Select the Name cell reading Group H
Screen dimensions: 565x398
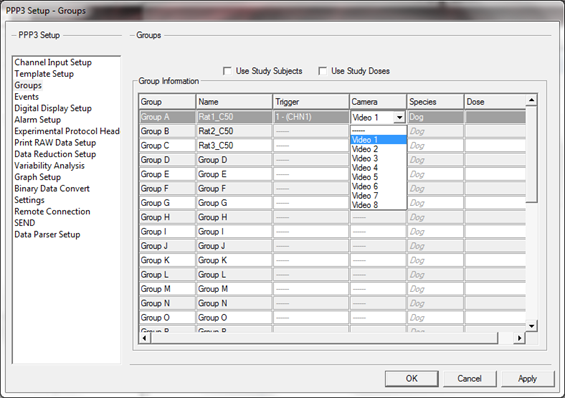(x=234, y=217)
